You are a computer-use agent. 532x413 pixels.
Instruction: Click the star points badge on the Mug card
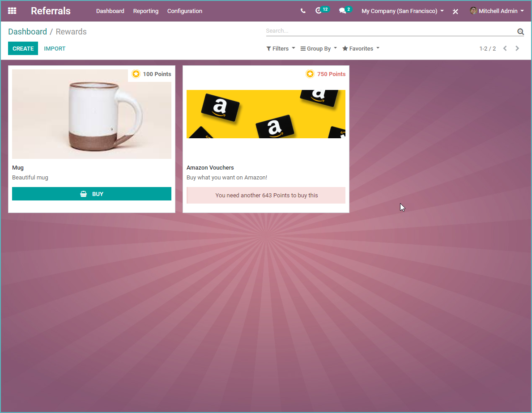[x=136, y=74]
